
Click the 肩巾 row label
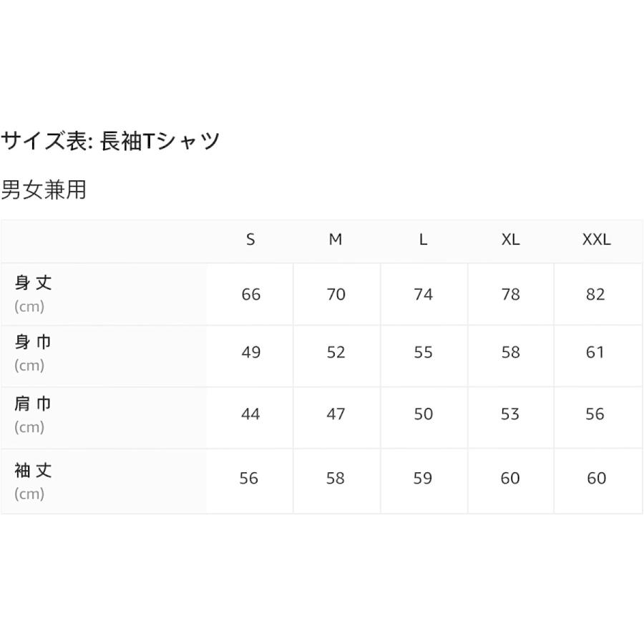(34, 404)
